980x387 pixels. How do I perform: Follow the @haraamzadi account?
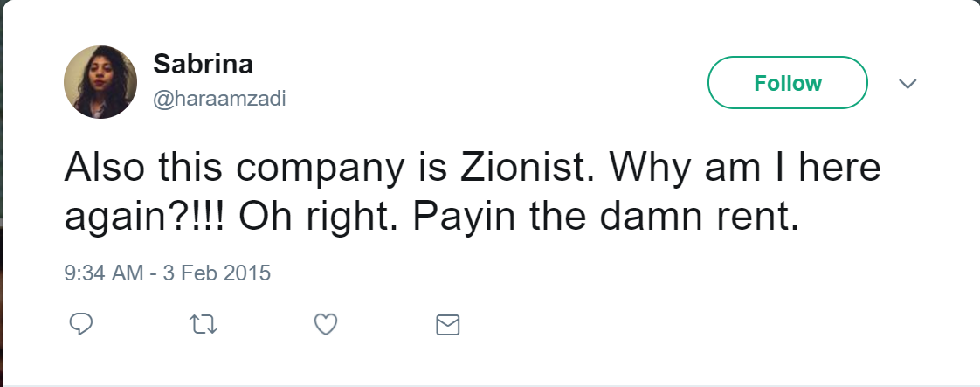[x=787, y=84]
